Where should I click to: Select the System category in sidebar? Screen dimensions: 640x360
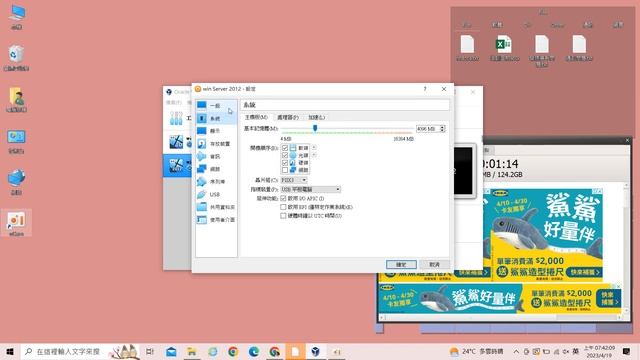(x=216, y=118)
